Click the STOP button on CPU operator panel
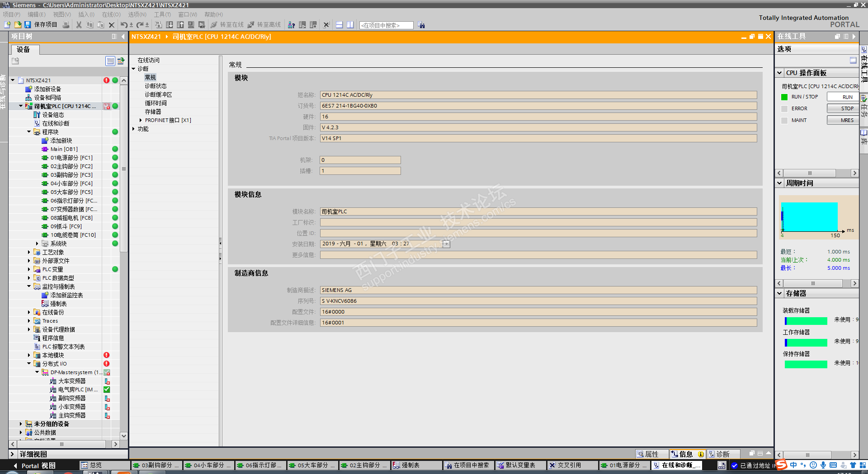Viewport: 868px width, 474px height. point(843,108)
